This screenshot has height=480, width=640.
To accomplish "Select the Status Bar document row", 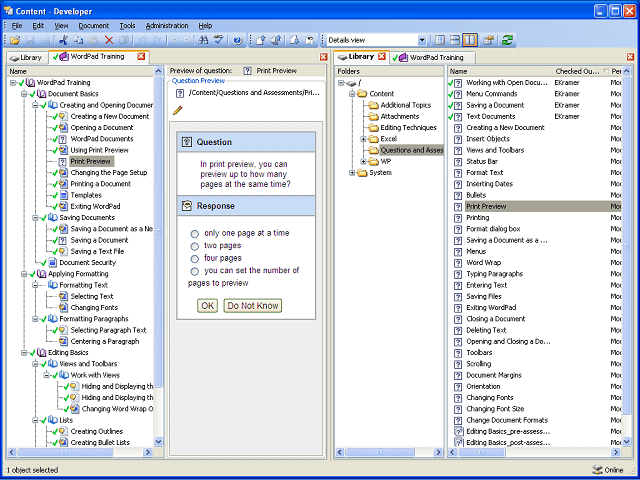I will point(534,162).
